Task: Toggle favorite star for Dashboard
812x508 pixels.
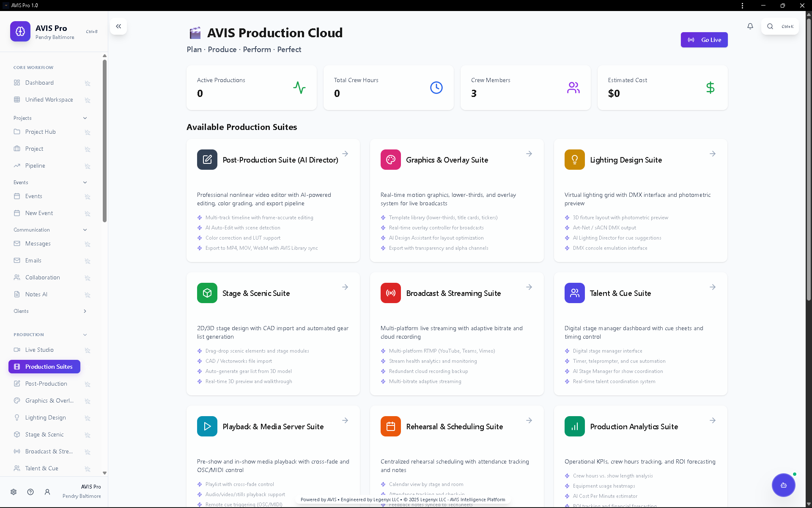Action: (88, 83)
